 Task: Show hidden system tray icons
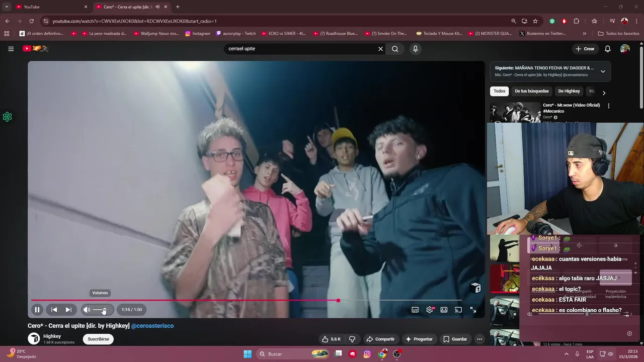click(567, 354)
